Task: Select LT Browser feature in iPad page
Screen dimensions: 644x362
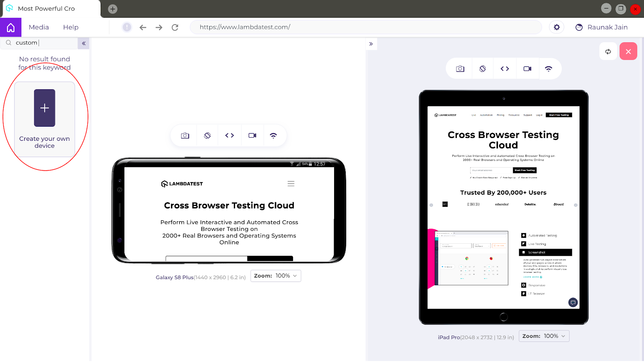Action: [533, 294]
